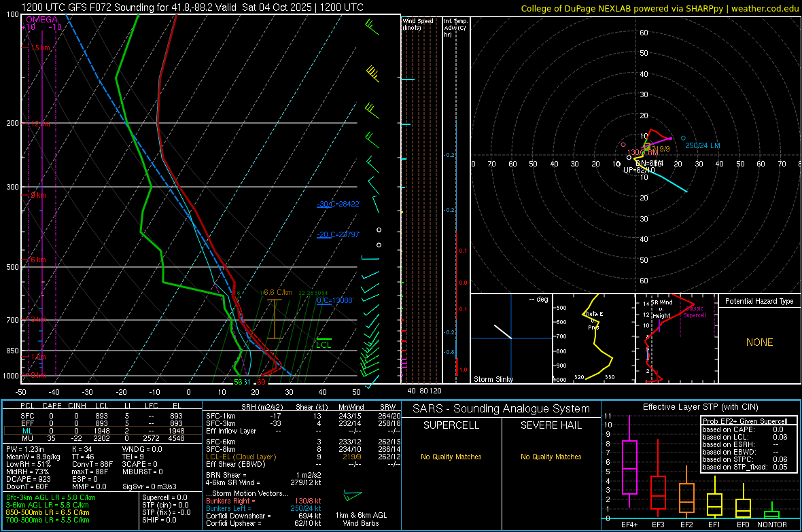Select the -20 C=23797' level label

tap(338, 234)
